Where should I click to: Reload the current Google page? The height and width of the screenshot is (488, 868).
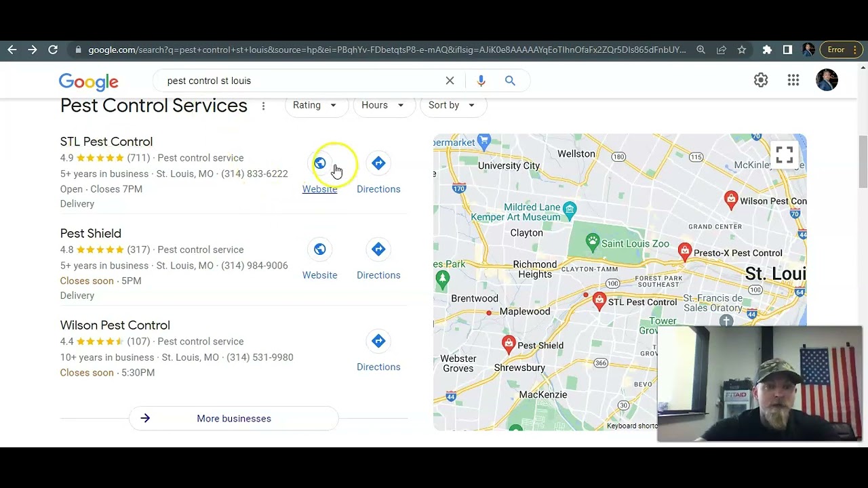click(x=53, y=49)
